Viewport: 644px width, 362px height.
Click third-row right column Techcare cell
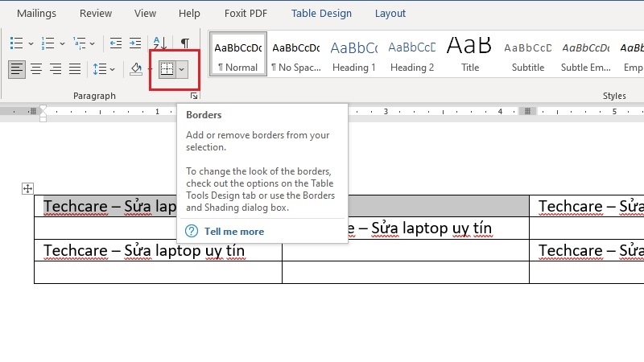pos(591,250)
